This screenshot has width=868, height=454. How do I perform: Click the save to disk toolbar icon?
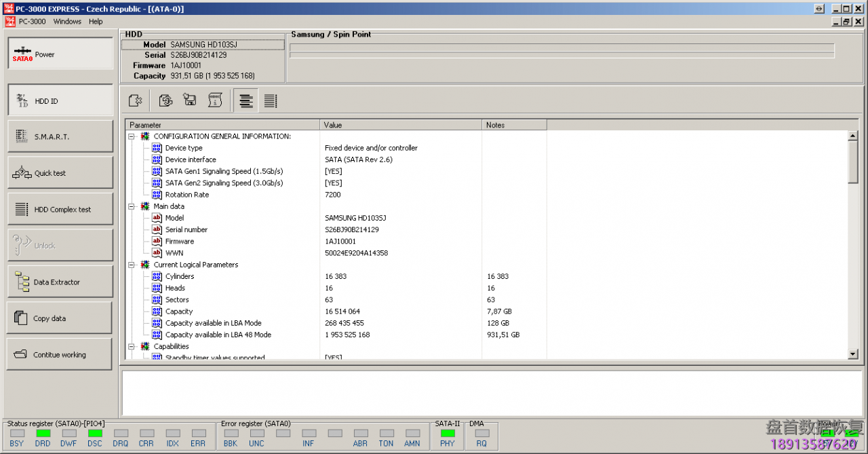coord(190,101)
